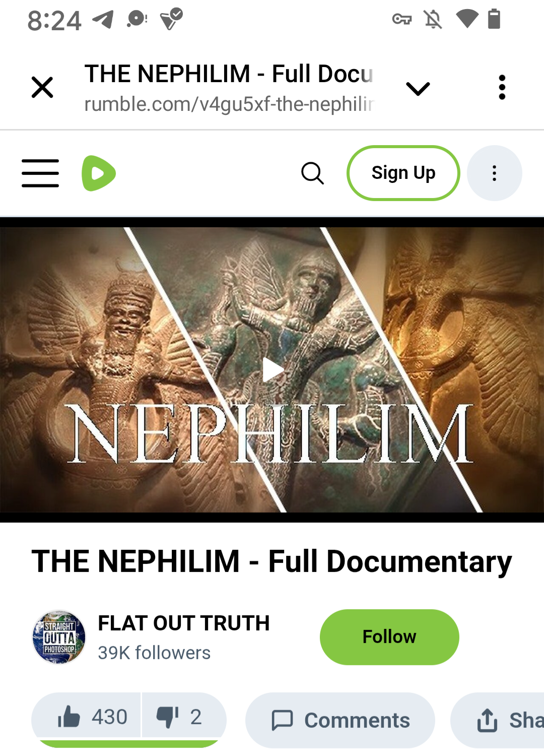The width and height of the screenshot is (544, 756).
Task: Open the FLAT OUT TRUTH channel name
Action: (x=184, y=623)
